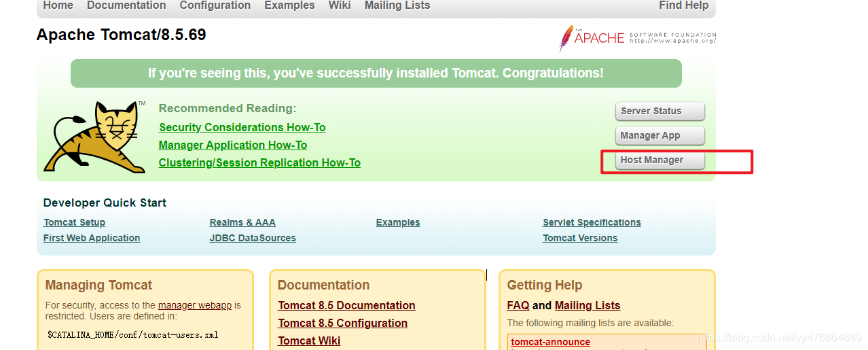
Task: Click the $CATALINA_HOME/conf/tomcat-users.xml path text
Action: coord(132,335)
